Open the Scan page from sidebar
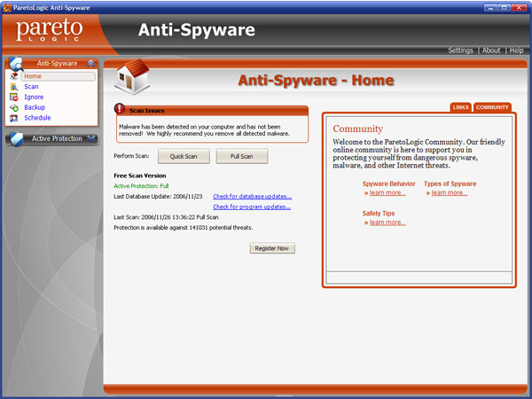 (31, 87)
